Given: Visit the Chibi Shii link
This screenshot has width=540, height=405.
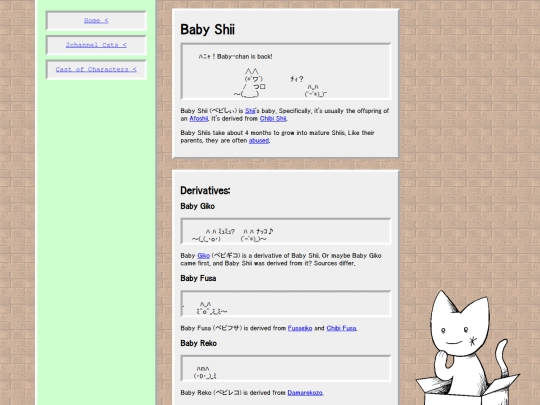Looking at the screenshot, I should click(273, 118).
